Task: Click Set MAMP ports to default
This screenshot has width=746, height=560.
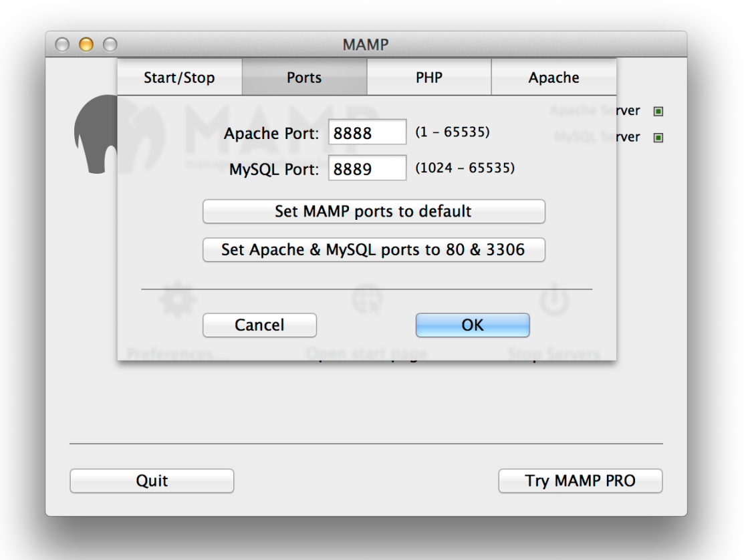Action: point(374,211)
